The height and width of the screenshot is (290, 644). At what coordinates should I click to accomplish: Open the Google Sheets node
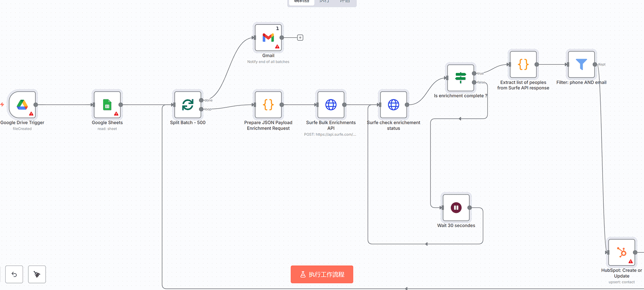pos(107,105)
